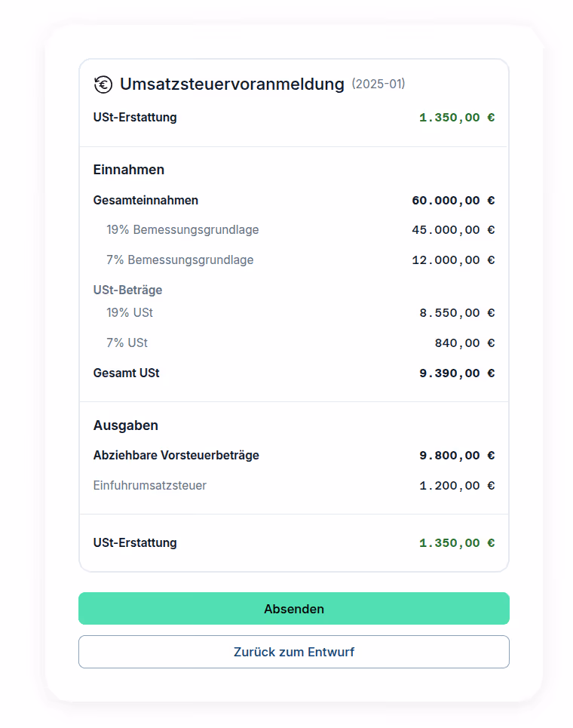The height and width of the screenshot is (728, 573).
Task: Go back via Zurück zum Entwurf
Action: (x=294, y=652)
